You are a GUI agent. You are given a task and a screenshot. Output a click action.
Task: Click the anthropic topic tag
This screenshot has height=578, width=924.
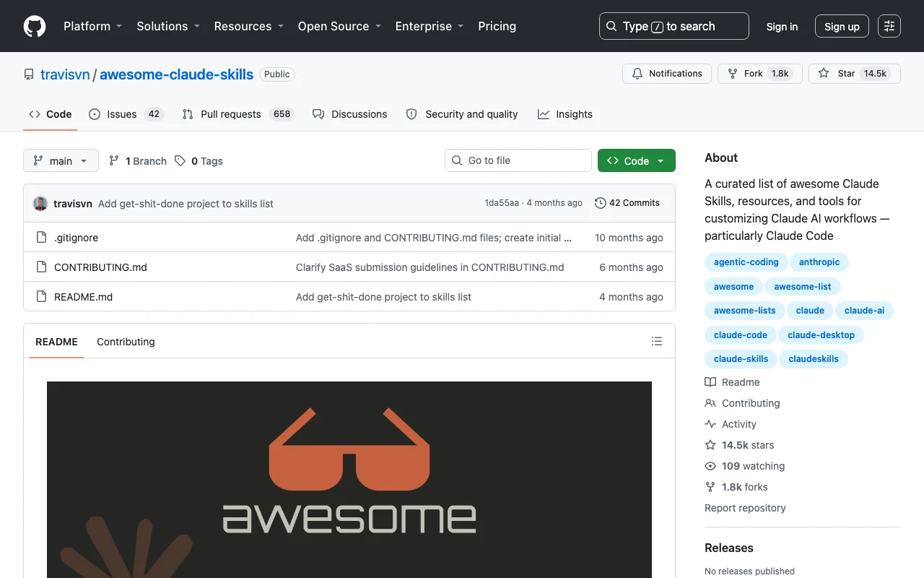point(819,262)
